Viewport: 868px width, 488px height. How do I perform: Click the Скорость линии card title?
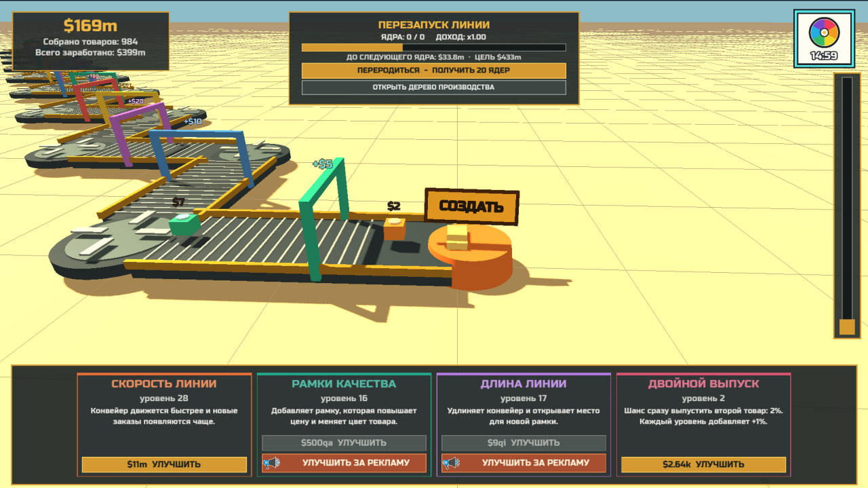164,383
